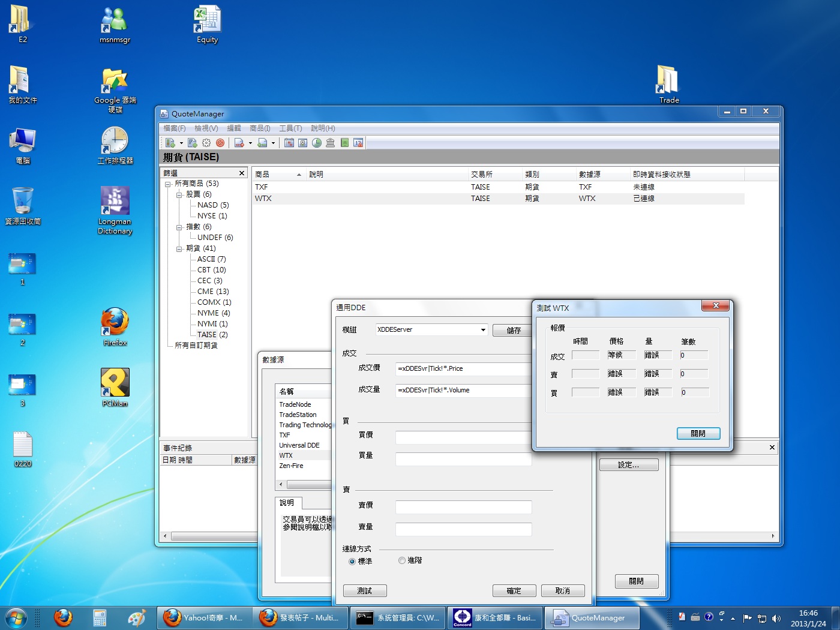Open the 工作排程器 desktop shortcut
The height and width of the screenshot is (630, 840).
(115, 146)
